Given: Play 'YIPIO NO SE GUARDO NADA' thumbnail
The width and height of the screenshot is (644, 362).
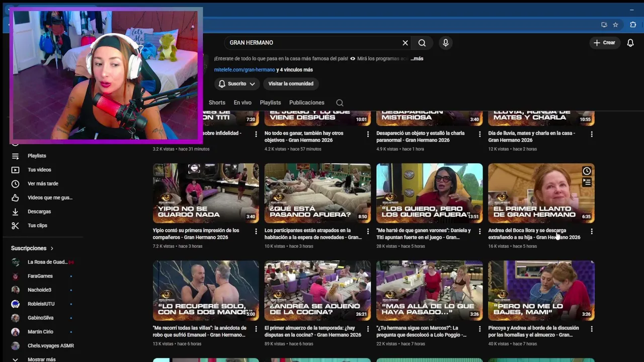Looking at the screenshot, I should coord(206,193).
